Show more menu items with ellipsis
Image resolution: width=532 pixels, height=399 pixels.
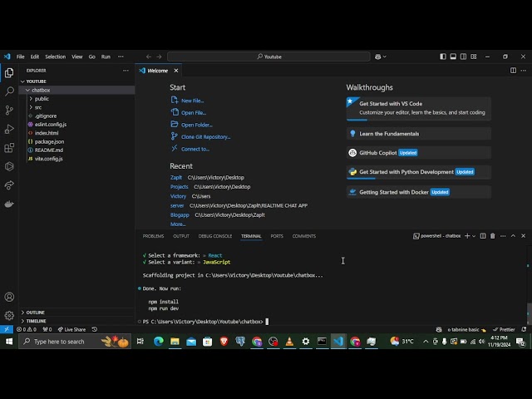(121, 57)
